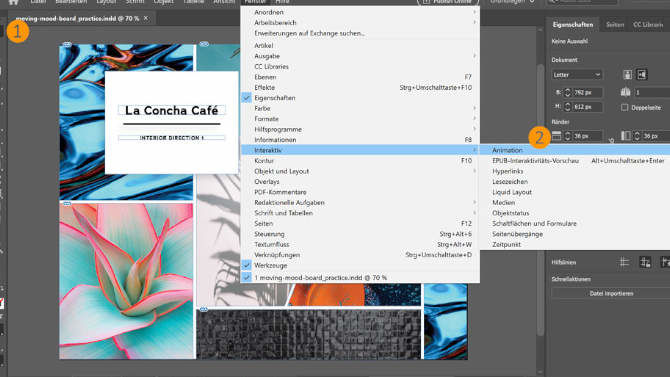Click the canvas vertical scrollbar

(541, 201)
